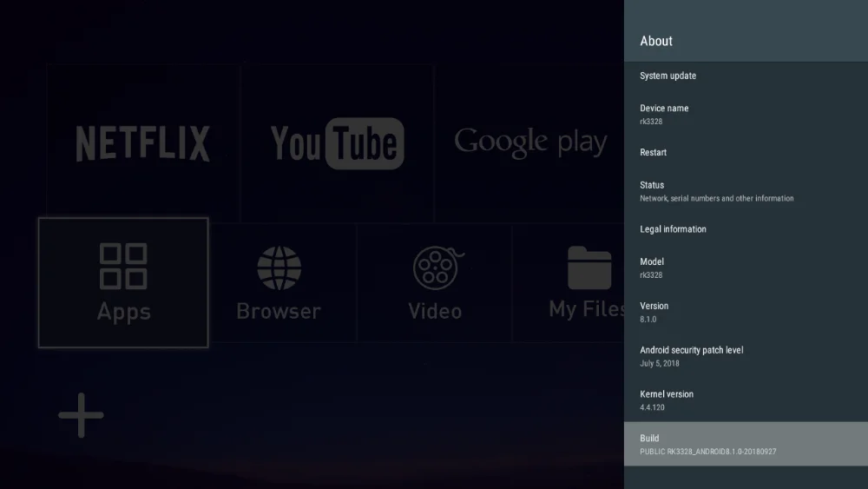868x489 pixels.
Task: Select the Model rk3328 row
Action: tap(746, 268)
